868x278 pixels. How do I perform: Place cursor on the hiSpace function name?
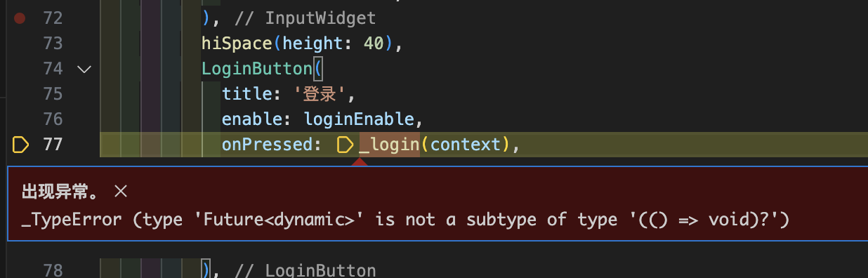237,44
